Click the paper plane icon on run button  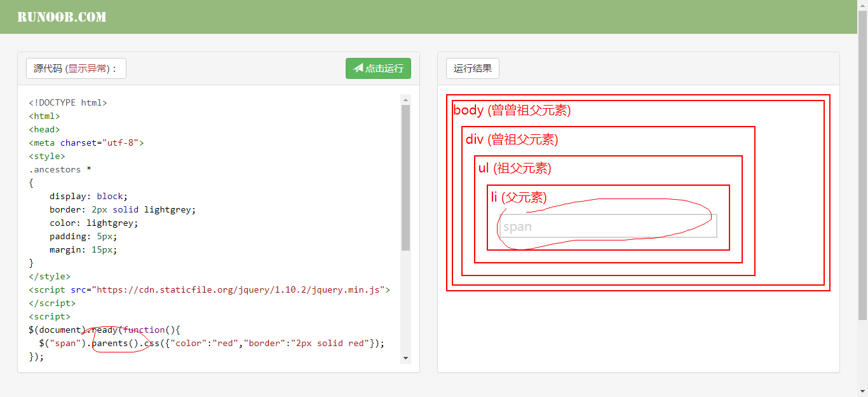click(x=358, y=68)
